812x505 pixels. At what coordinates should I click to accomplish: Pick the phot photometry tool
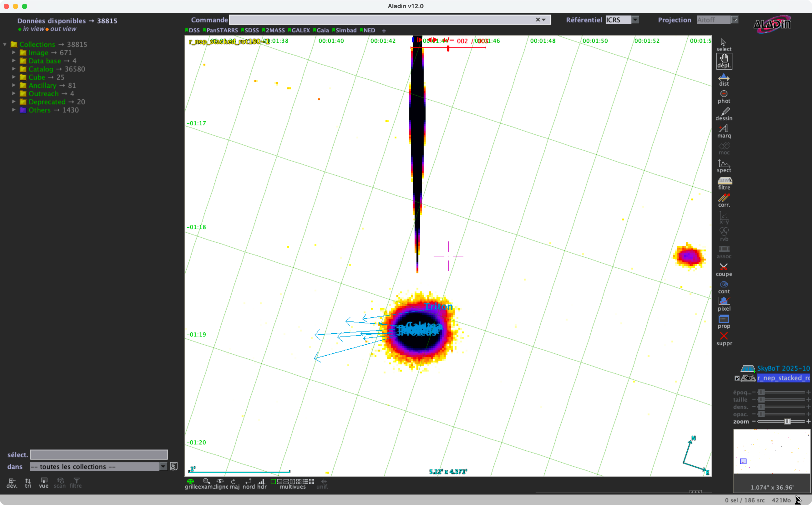coord(723,97)
